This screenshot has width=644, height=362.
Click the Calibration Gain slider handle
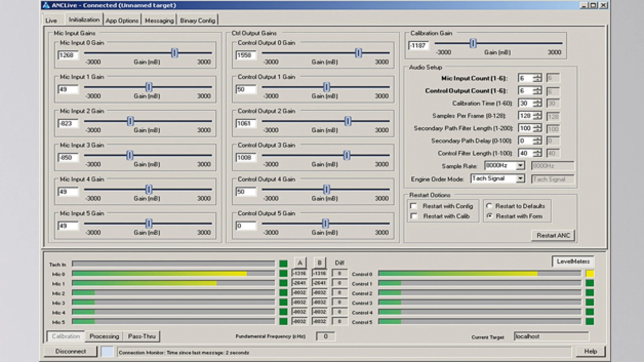473,44
